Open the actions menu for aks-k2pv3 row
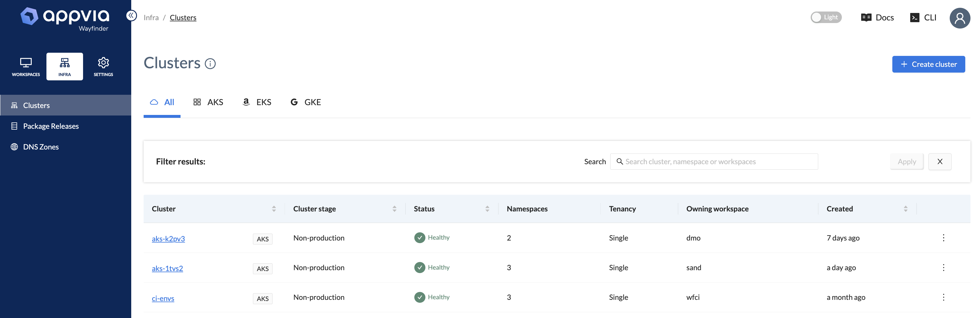The height and width of the screenshot is (318, 980). [943, 238]
